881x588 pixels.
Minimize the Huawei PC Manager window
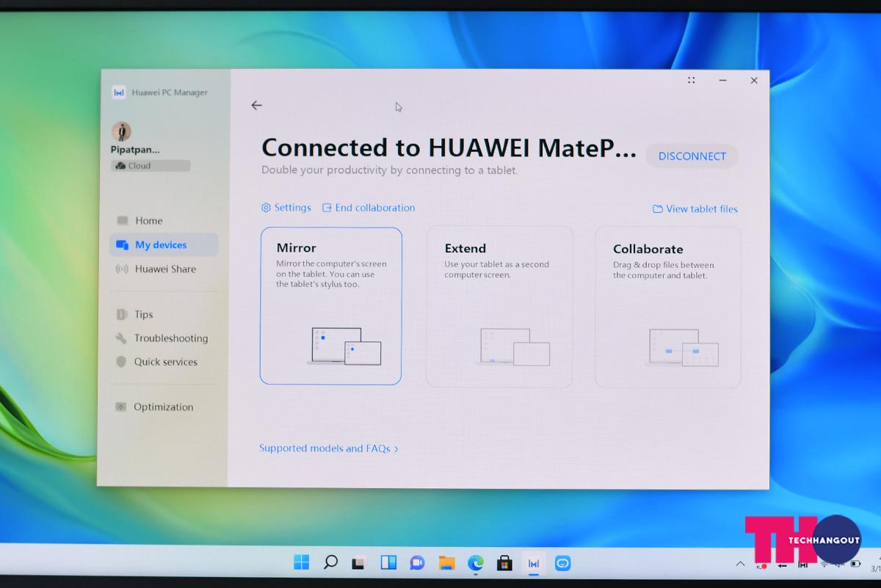(x=722, y=81)
